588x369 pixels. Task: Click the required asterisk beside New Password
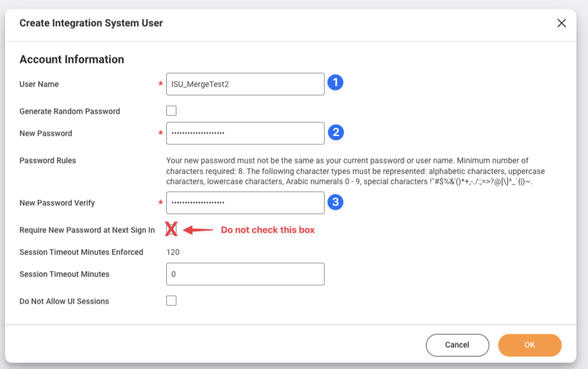click(x=161, y=133)
